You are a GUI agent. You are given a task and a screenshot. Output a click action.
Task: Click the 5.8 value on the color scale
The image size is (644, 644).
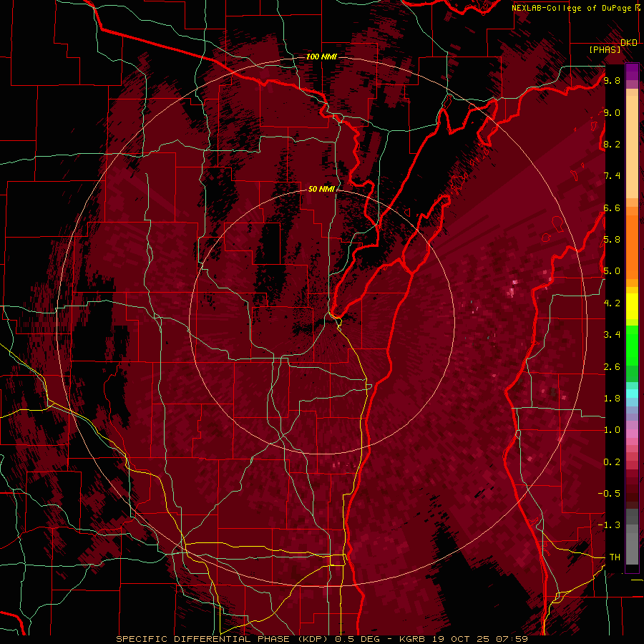612,240
